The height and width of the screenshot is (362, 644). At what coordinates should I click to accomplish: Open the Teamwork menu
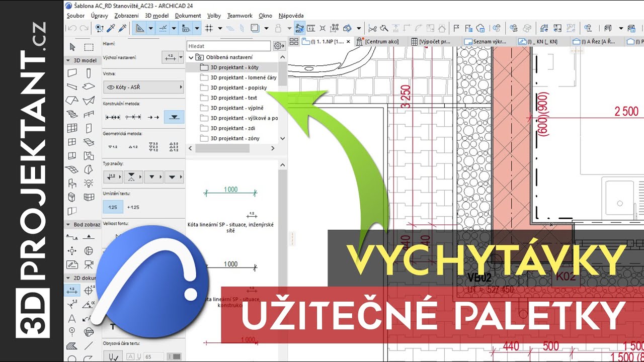pos(240,16)
